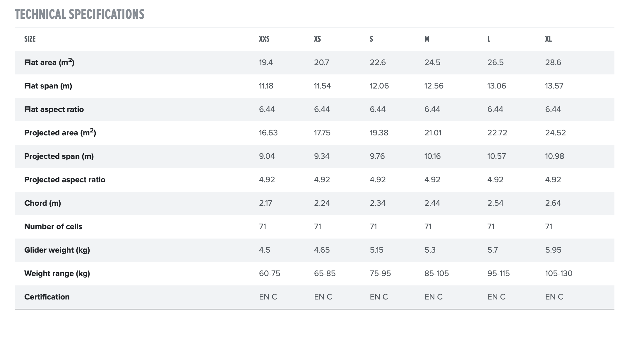Image resolution: width=644 pixels, height=337 pixels.
Task: Click the SIZE column header
Action: pyautogui.click(x=30, y=39)
